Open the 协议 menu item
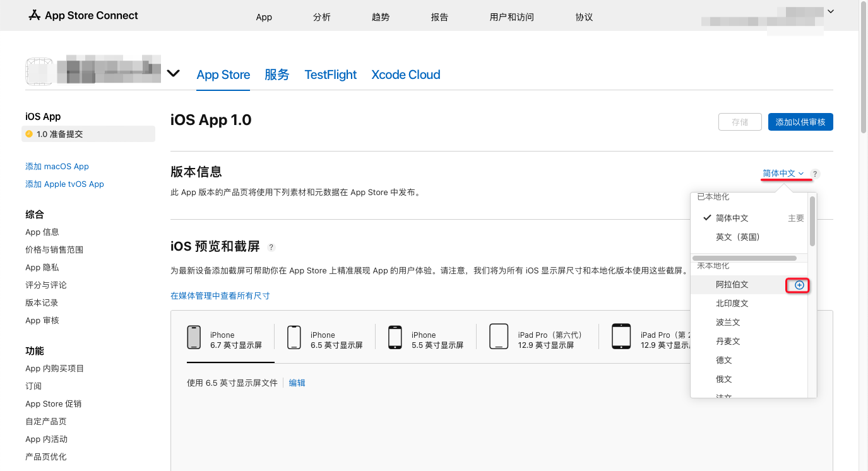The height and width of the screenshot is (471, 868). coord(585,17)
